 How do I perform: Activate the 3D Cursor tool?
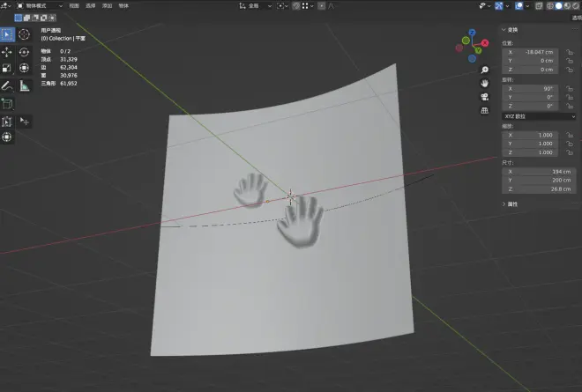[x=25, y=34]
